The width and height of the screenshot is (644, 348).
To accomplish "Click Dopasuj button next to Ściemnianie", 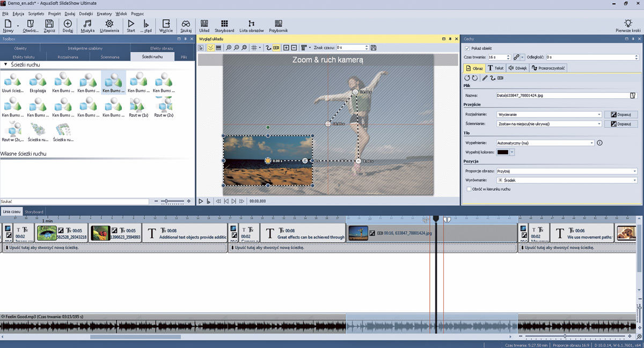I will 620,124.
